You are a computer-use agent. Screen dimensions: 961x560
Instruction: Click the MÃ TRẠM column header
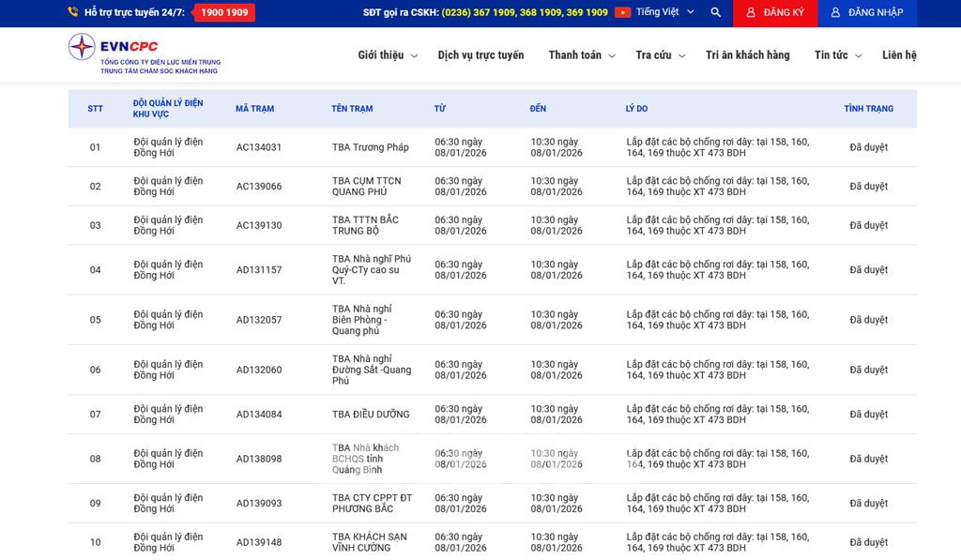[x=254, y=109]
